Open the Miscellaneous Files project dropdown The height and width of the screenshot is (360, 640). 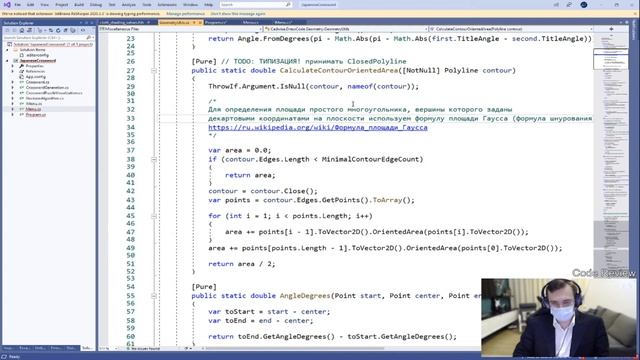pyautogui.click(x=180, y=29)
